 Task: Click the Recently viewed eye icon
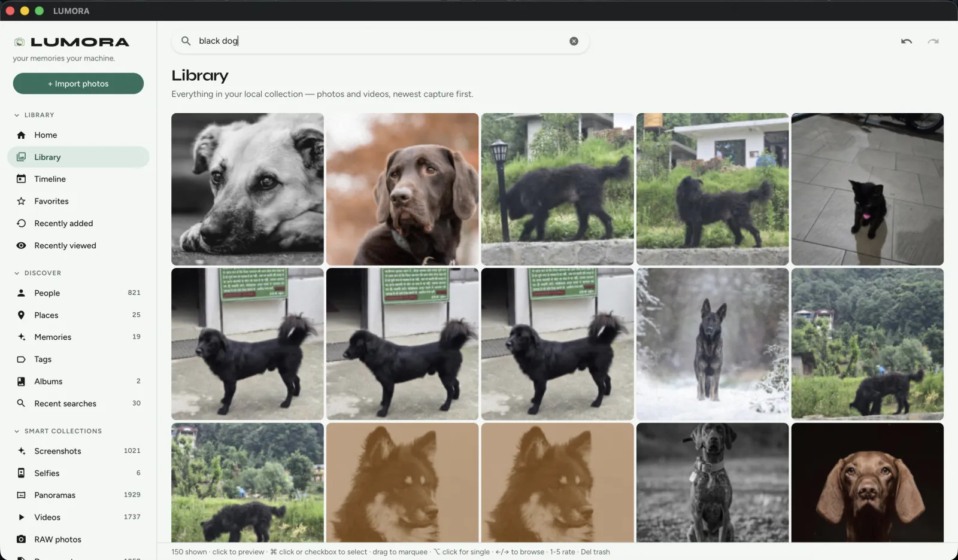(x=21, y=245)
